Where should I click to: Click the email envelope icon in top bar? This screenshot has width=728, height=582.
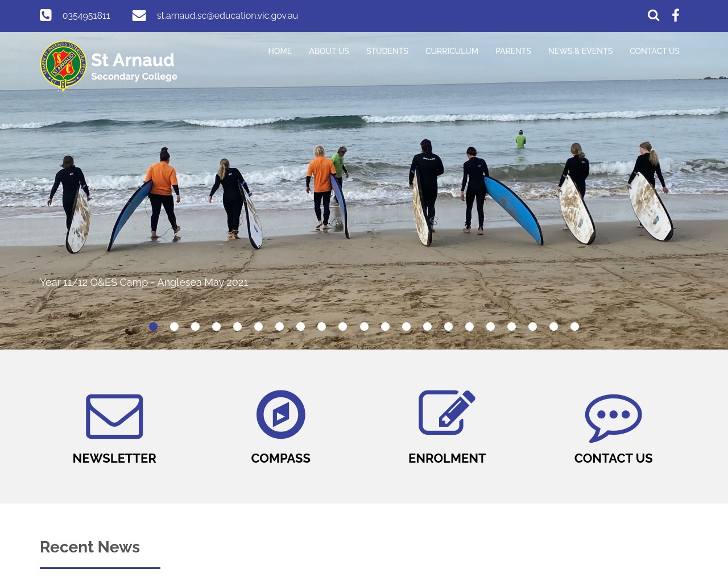139,15
